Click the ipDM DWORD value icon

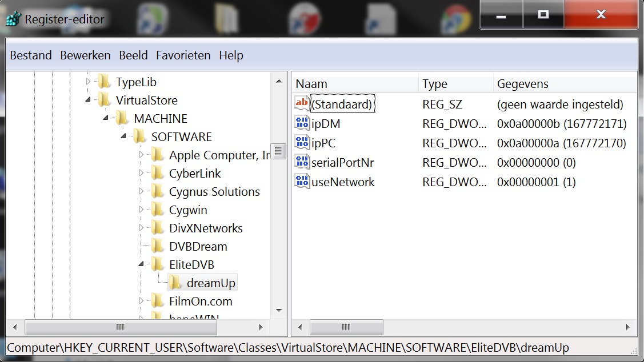pyautogui.click(x=301, y=123)
